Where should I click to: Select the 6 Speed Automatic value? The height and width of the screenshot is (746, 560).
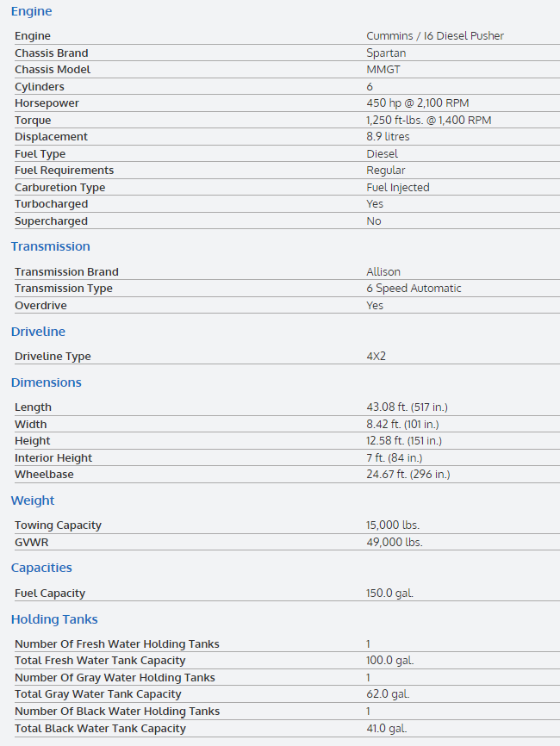click(x=414, y=289)
